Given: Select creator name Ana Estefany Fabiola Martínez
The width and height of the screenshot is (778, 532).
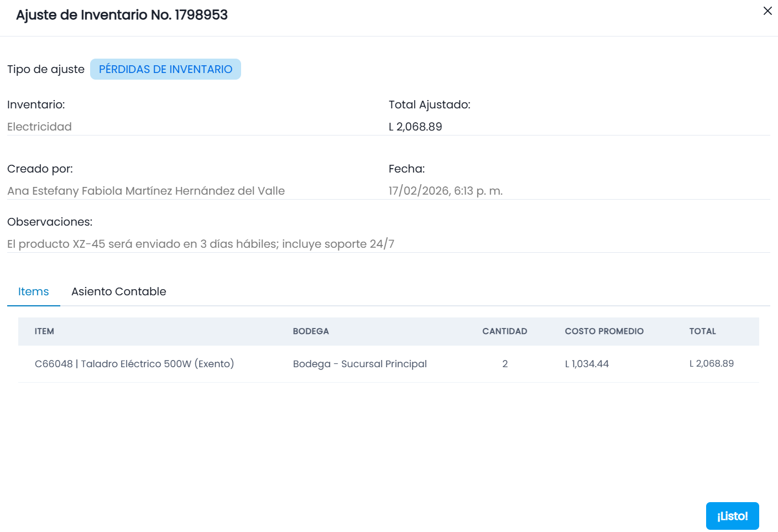Looking at the screenshot, I should (x=146, y=191).
